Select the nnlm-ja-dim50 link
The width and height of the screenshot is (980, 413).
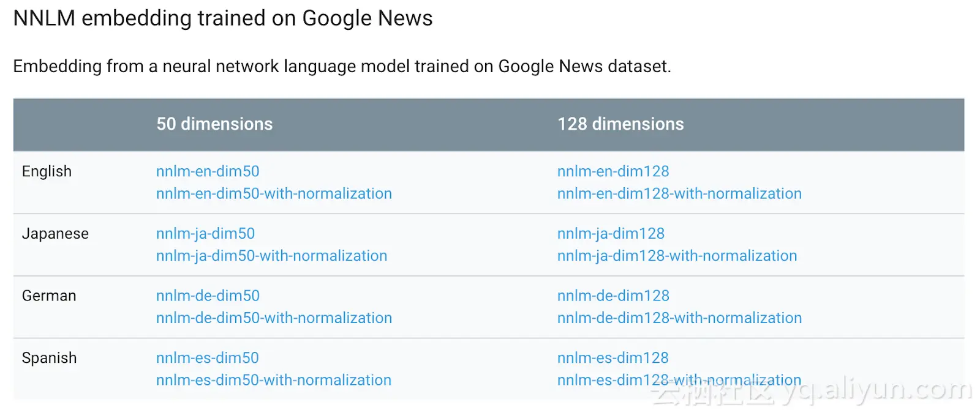205,234
